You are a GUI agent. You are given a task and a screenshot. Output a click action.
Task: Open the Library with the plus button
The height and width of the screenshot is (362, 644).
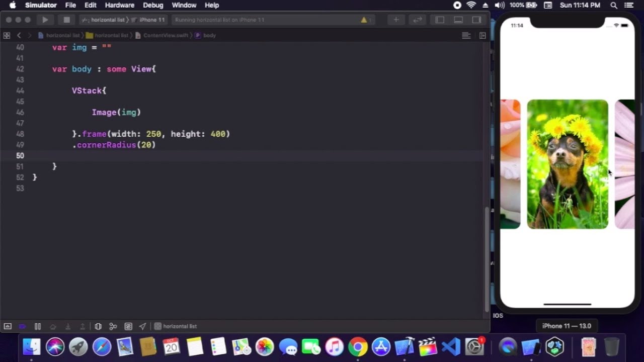(396, 20)
